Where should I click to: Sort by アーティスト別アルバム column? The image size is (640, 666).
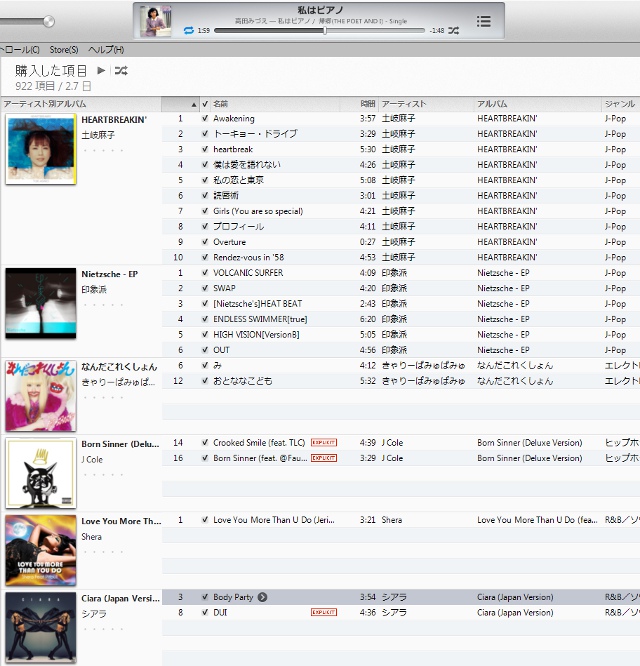click(x=81, y=104)
